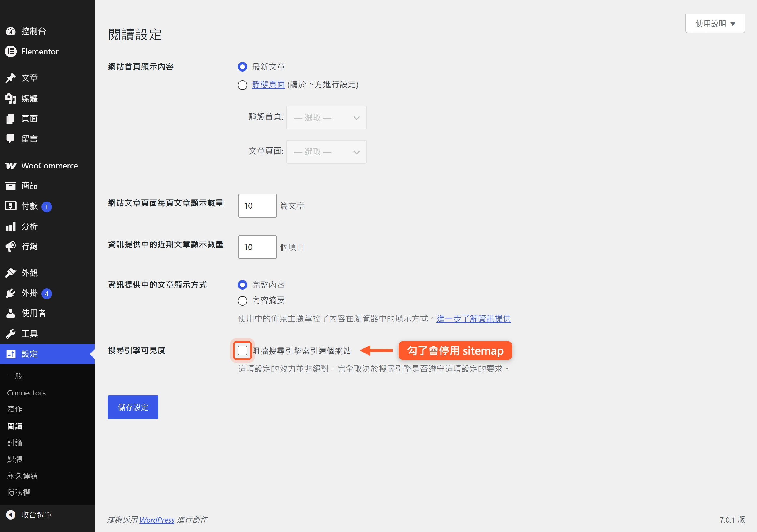Click the 7.0.1 版 version text
Viewport: 757px width, 532px height.
click(x=732, y=520)
